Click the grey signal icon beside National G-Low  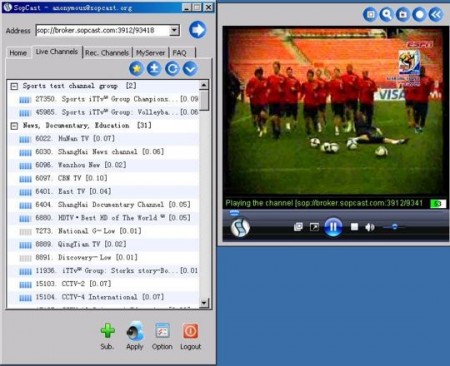[x=25, y=232]
